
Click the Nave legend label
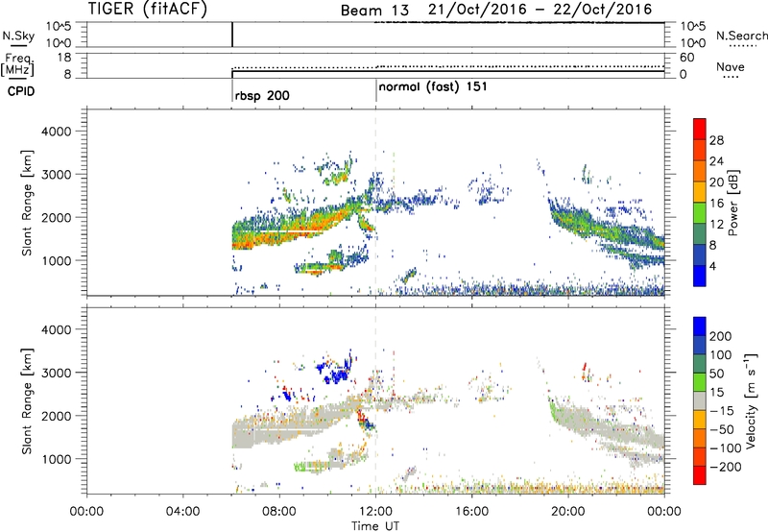pyautogui.click(x=731, y=67)
